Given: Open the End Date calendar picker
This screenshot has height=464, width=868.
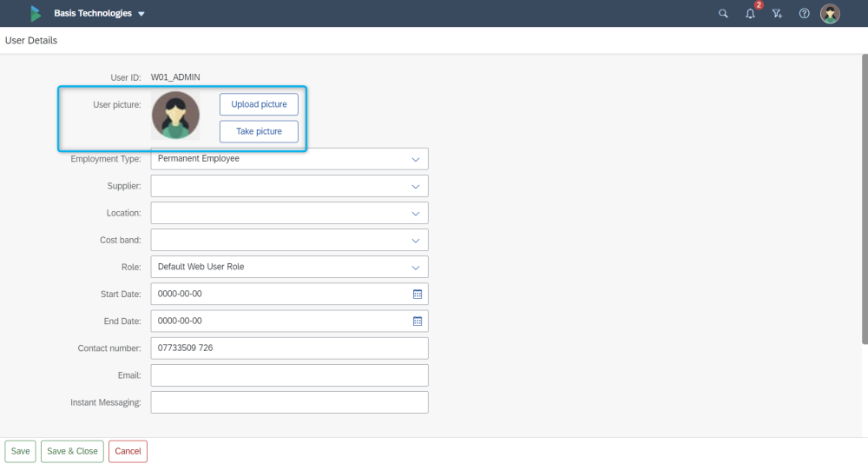Looking at the screenshot, I should click(x=417, y=321).
